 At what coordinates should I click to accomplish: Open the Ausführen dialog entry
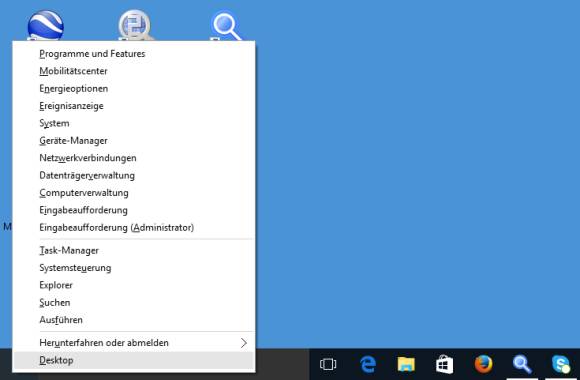pos(134,320)
